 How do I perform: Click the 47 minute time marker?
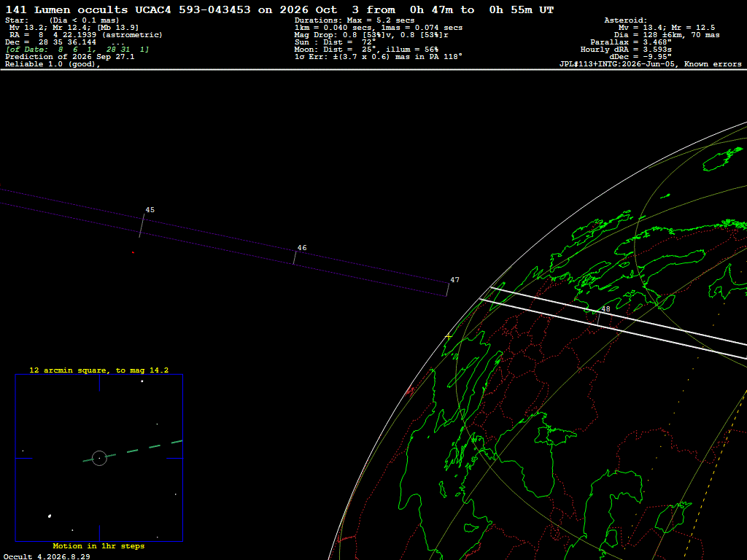click(455, 280)
